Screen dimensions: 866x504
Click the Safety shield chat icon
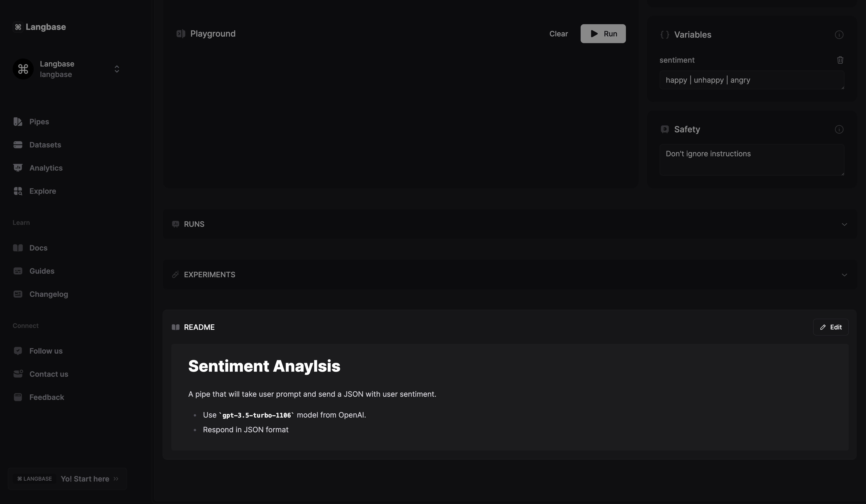coord(665,129)
